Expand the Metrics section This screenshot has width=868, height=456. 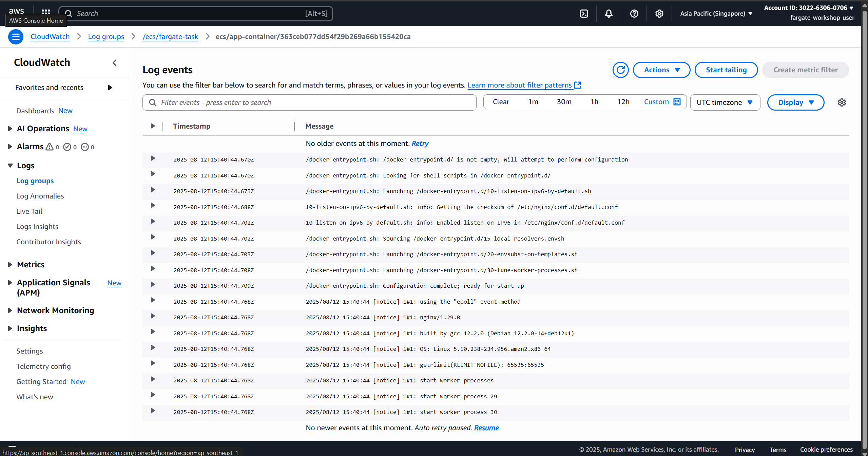pyautogui.click(x=10, y=265)
